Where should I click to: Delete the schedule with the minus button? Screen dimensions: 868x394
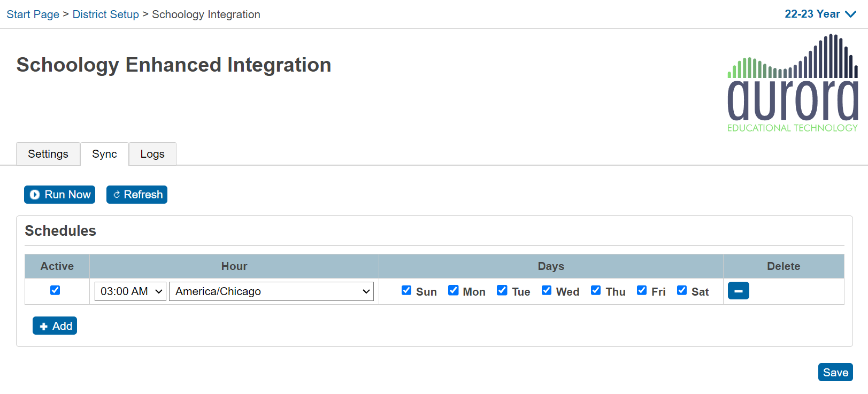[738, 291]
